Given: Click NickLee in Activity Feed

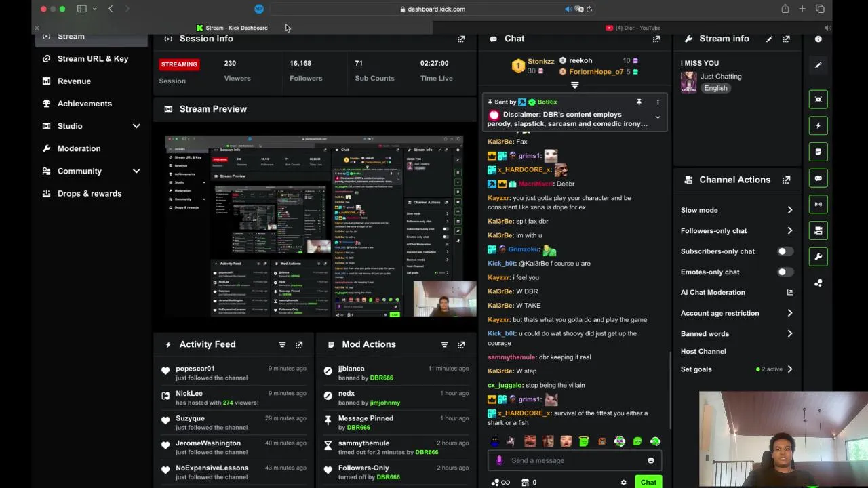Looking at the screenshot, I should tap(189, 394).
